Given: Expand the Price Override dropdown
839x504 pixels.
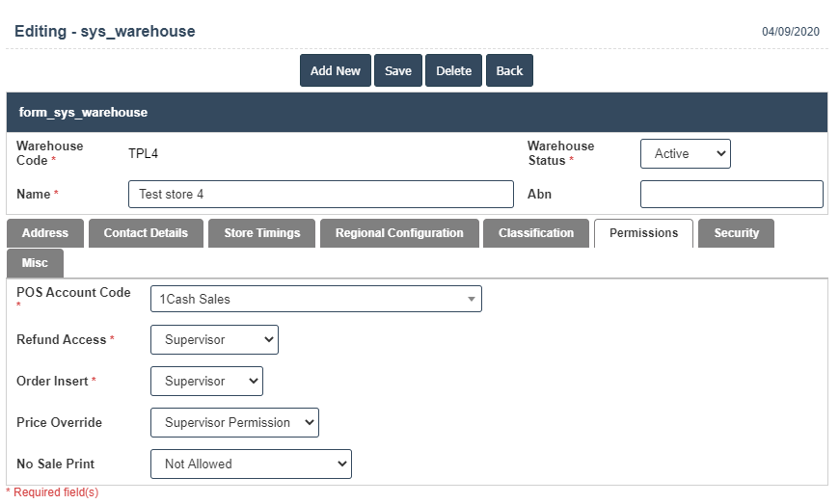Looking at the screenshot, I should (x=234, y=423).
